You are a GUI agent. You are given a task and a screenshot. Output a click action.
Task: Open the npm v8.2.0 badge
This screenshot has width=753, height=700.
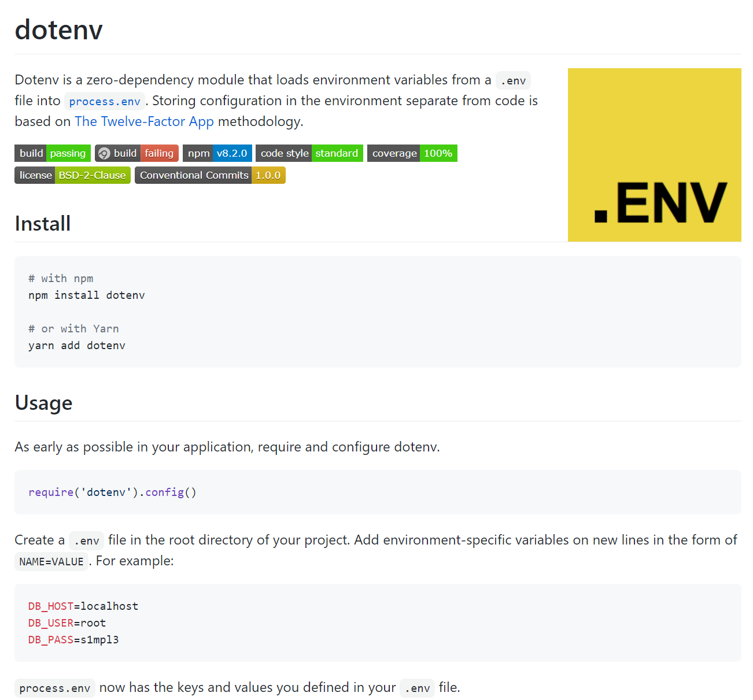click(x=217, y=153)
